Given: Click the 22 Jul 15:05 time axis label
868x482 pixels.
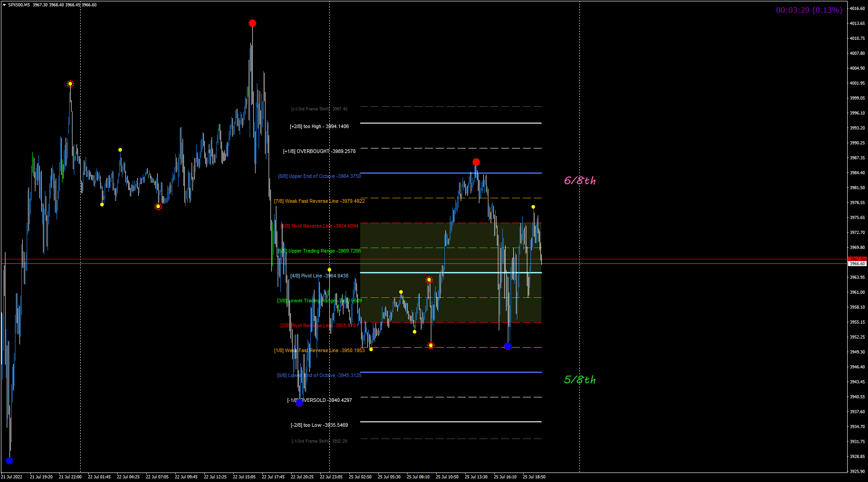Looking at the screenshot, I should pos(244,477).
